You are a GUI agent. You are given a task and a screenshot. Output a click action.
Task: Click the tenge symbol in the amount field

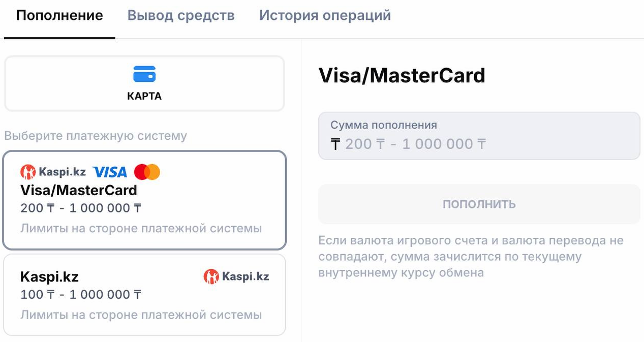(x=336, y=144)
